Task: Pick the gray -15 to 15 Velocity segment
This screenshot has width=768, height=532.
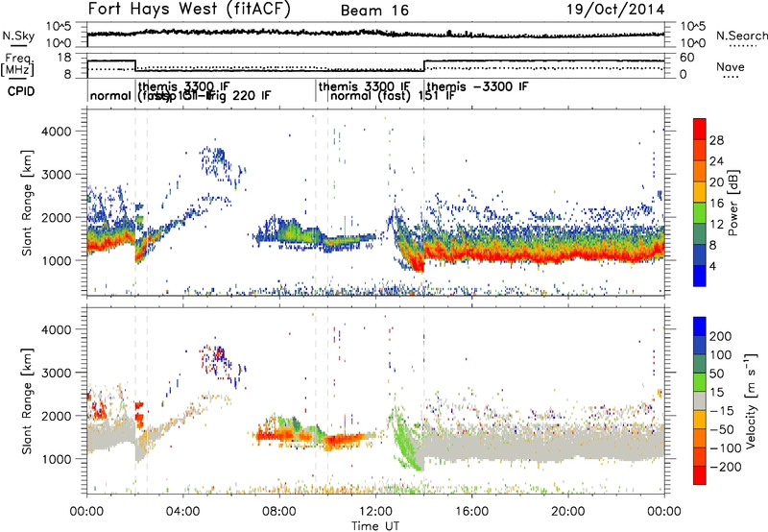Action: point(700,400)
